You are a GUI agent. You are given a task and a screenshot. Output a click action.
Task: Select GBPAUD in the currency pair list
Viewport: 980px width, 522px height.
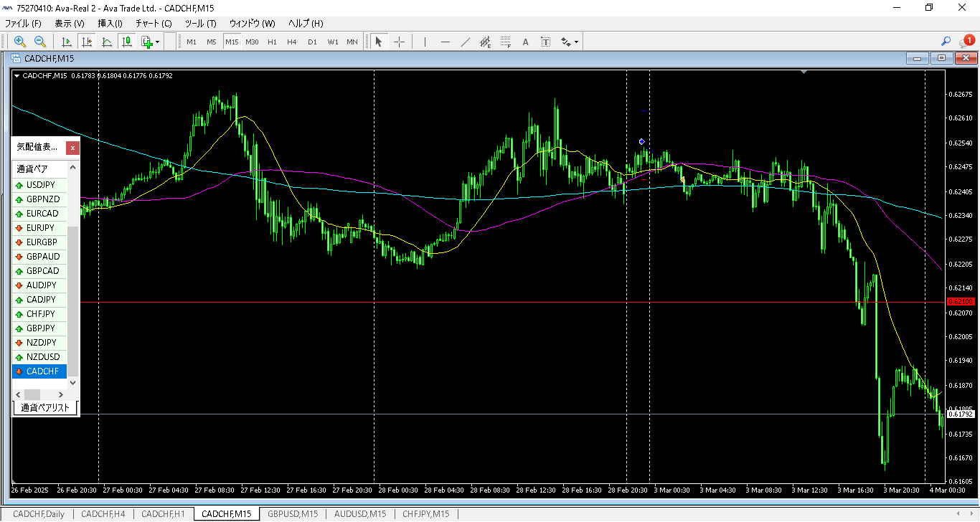tap(40, 257)
